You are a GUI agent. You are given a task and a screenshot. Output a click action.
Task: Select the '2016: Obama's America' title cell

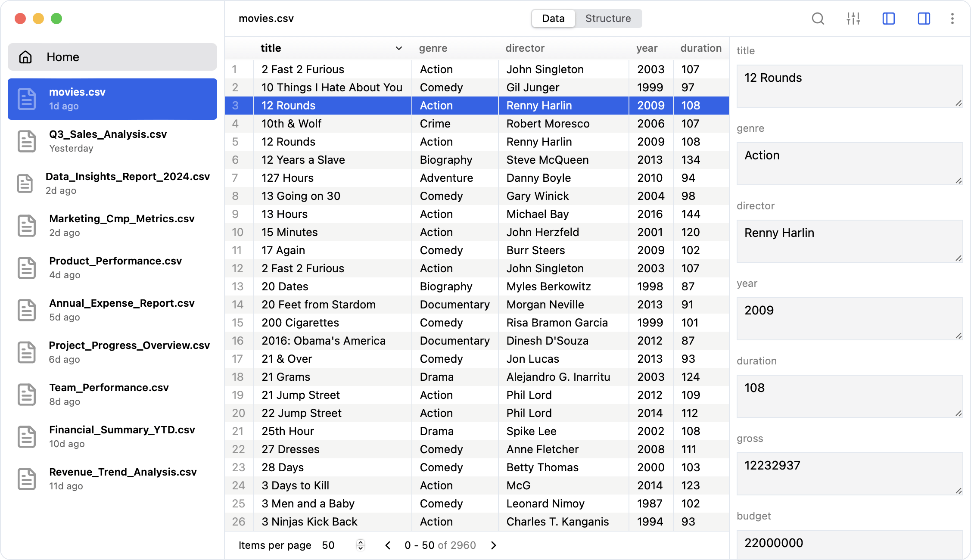pos(332,341)
